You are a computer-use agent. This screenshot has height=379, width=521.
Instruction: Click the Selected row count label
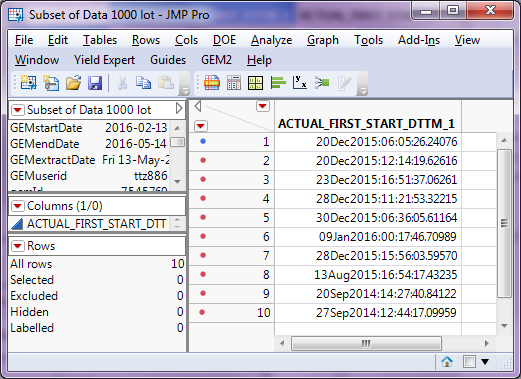pos(32,280)
